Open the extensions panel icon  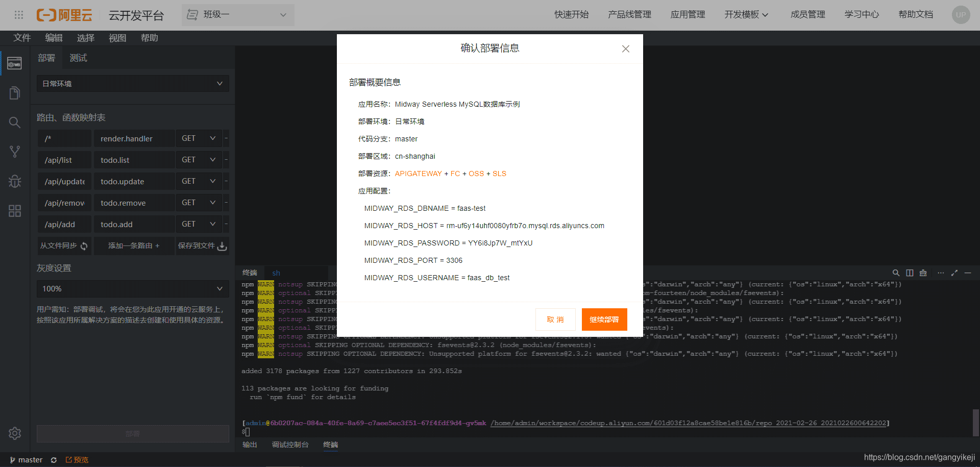pyautogui.click(x=14, y=211)
